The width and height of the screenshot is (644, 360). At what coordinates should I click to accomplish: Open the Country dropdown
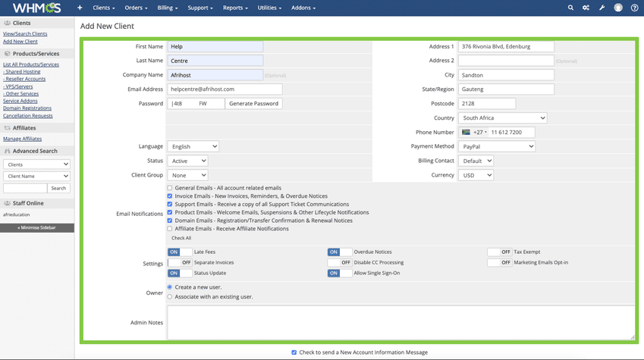pos(502,118)
